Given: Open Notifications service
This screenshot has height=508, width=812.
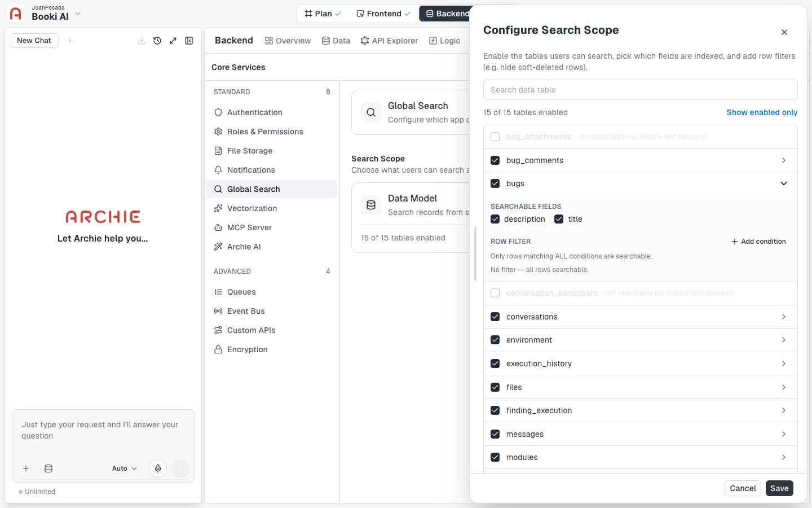Looking at the screenshot, I should click(x=272, y=170).
